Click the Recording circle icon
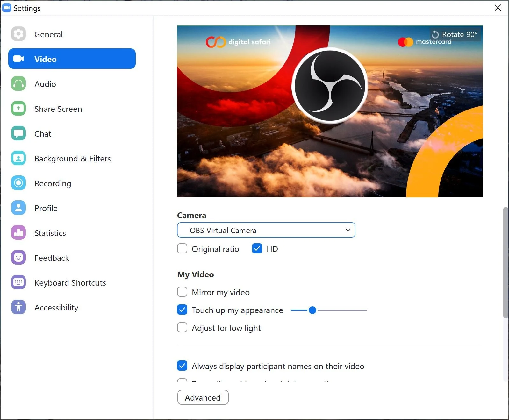509x420 pixels. coord(18,183)
